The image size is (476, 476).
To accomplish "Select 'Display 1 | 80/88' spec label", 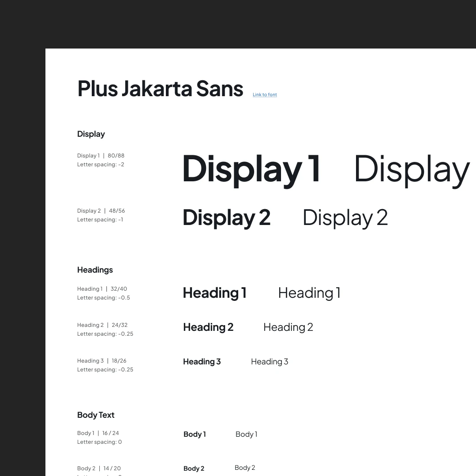I will pyautogui.click(x=101, y=155).
